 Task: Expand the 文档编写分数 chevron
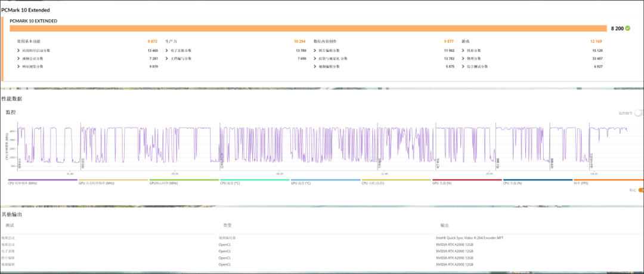point(168,59)
